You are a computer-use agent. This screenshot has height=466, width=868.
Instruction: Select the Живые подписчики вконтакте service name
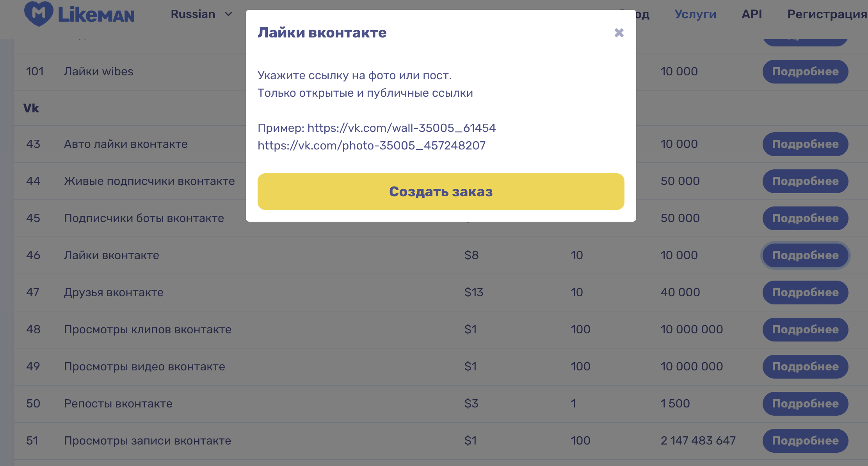(149, 181)
